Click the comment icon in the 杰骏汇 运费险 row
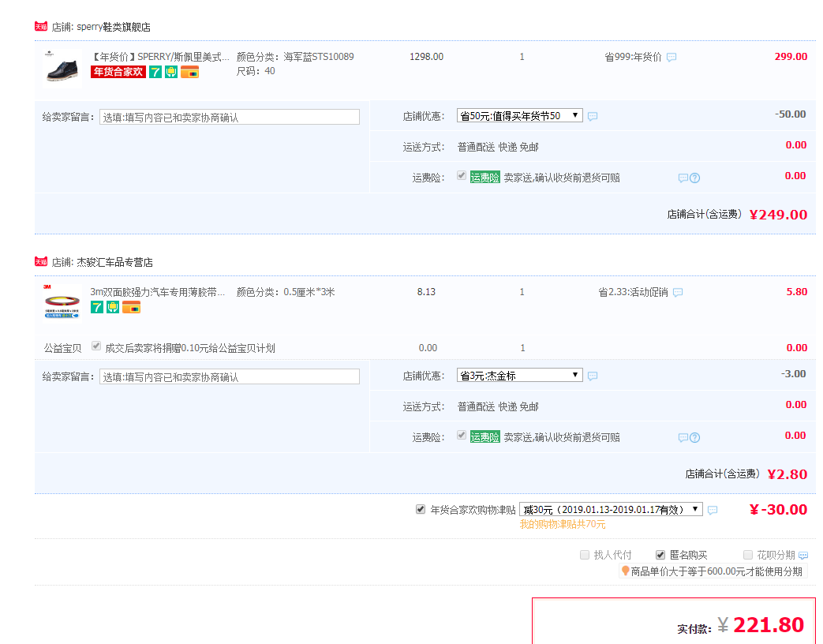This screenshot has width=823, height=644. [x=683, y=438]
